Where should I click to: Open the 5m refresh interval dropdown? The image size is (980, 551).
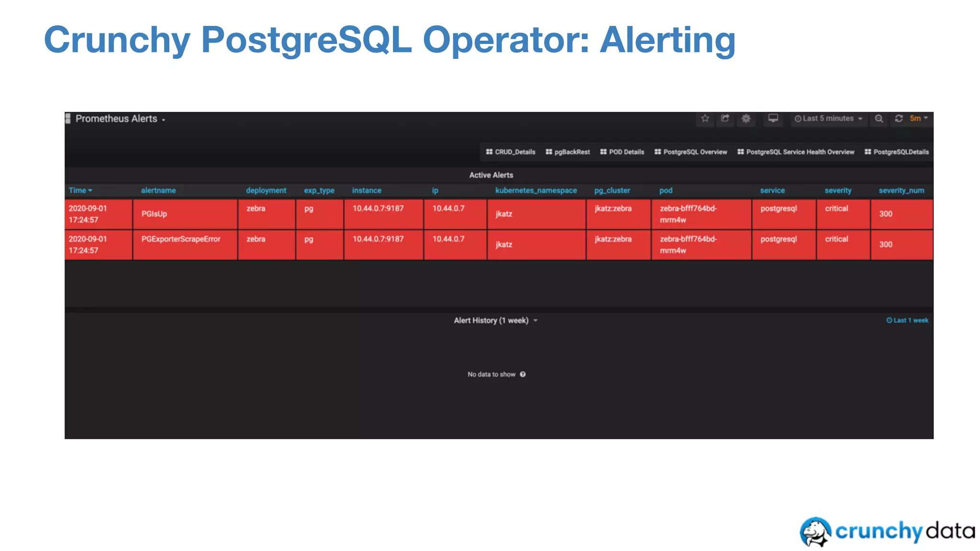click(x=919, y=119)
